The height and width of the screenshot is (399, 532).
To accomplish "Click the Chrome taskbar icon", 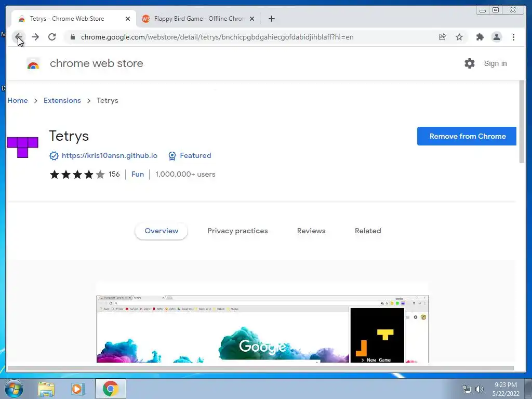I will (110, 389).
